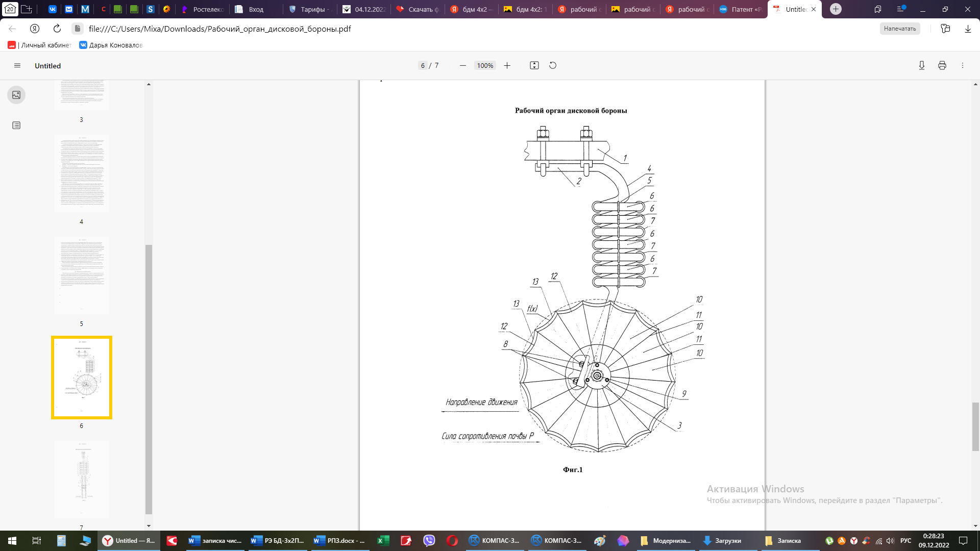
Task: Open записка Word document on taskbar
Action: [x=215, y=541]
